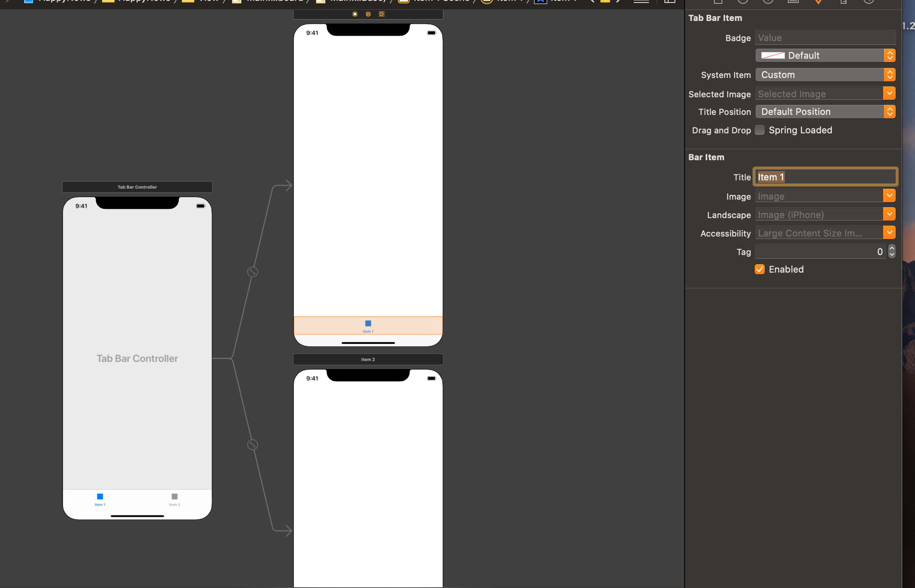
Task: Uncheck the Enabled checkbox
Action: pyautogui.click(x=760, y=269)
